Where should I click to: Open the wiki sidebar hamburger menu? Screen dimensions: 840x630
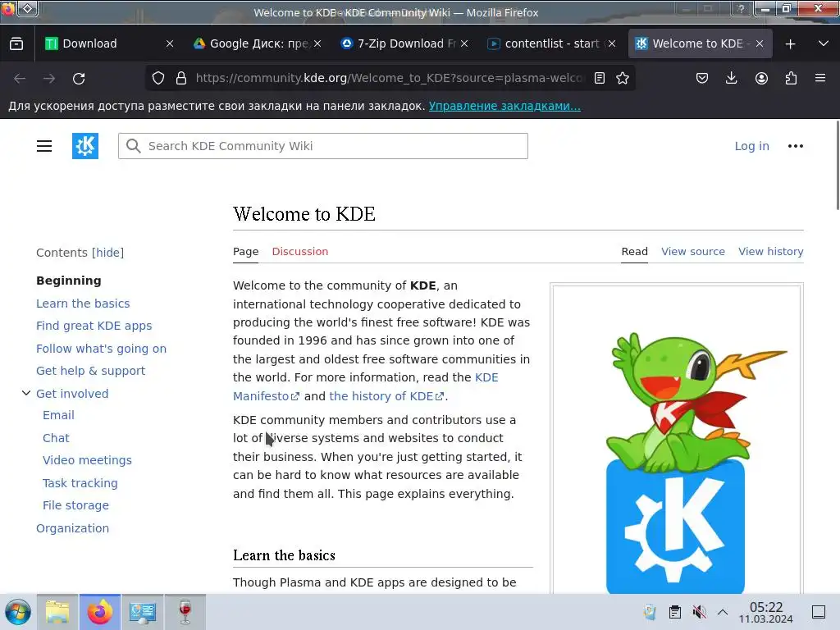[44, 146]
